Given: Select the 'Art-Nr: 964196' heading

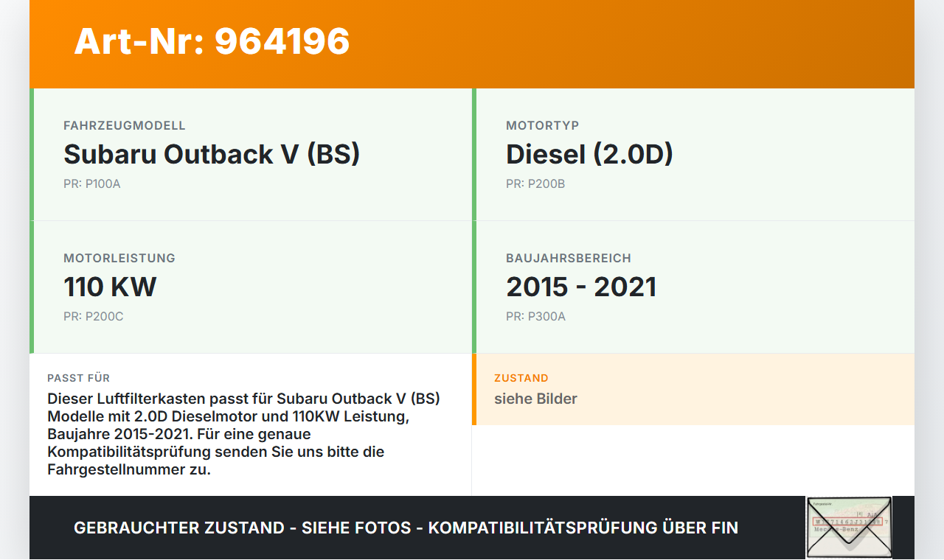Looking at the screenshot, I should (x=212, y=41).
